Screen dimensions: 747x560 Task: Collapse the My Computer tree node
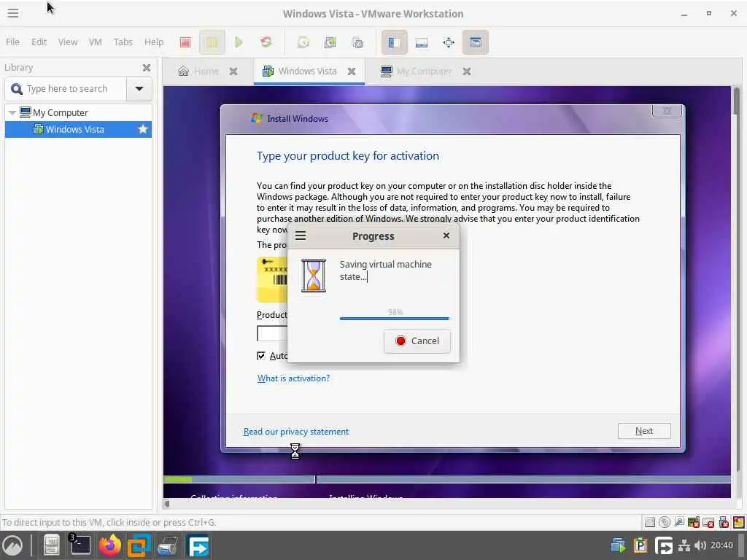coord(12,113)
